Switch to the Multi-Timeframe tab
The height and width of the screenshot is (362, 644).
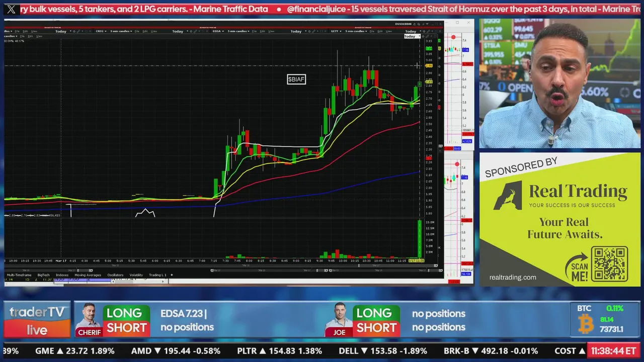coord(19,275)
